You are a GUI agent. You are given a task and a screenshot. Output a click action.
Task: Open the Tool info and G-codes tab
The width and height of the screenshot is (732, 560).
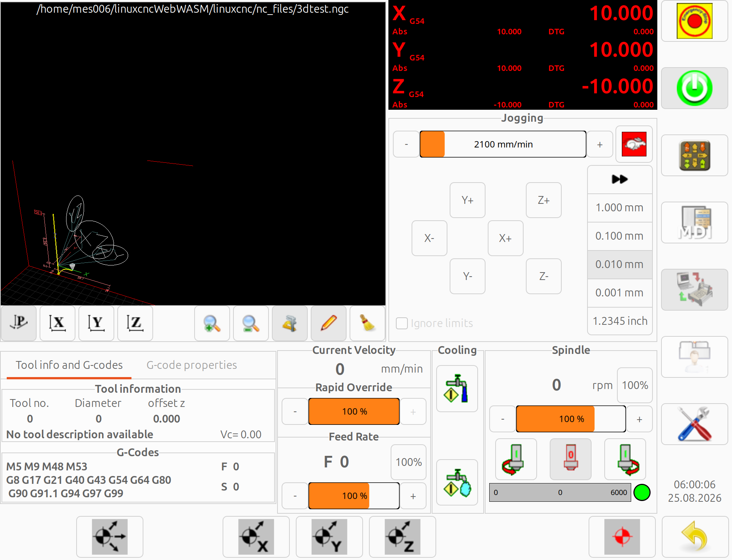click(69, 365)
